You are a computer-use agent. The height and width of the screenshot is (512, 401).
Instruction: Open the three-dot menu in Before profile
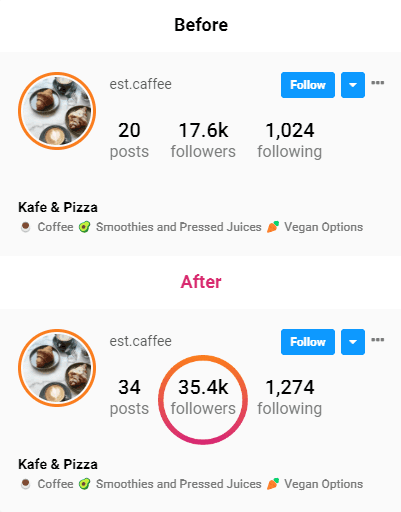378,83
